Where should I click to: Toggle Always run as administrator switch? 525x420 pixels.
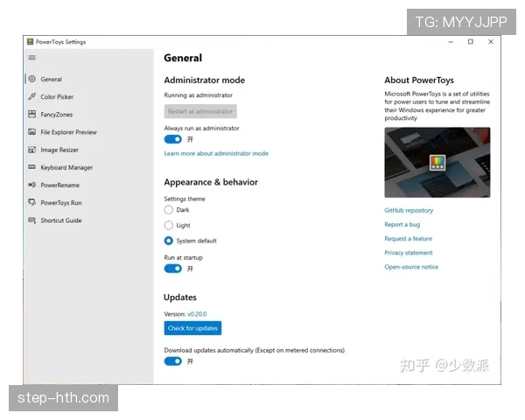(x=173, y=139)
